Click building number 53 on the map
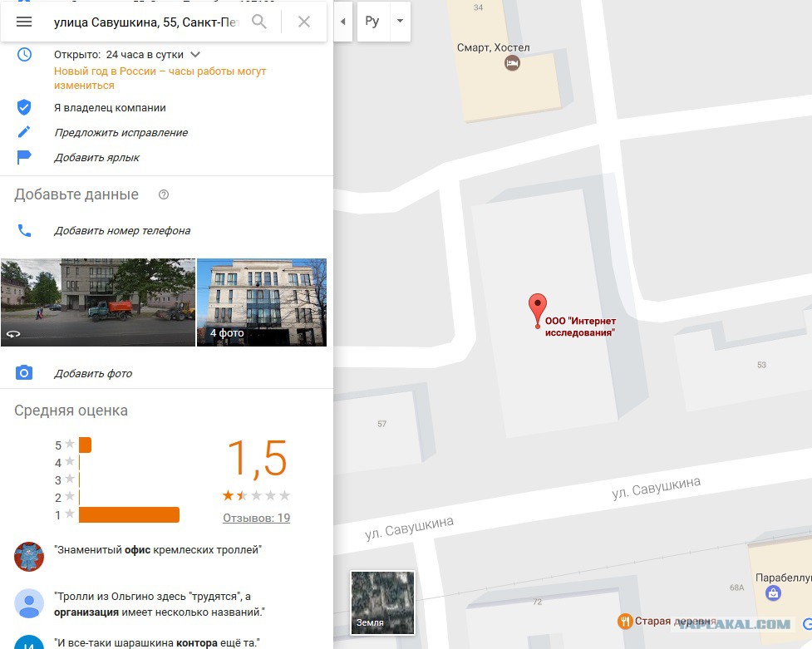 coord(761,365)
